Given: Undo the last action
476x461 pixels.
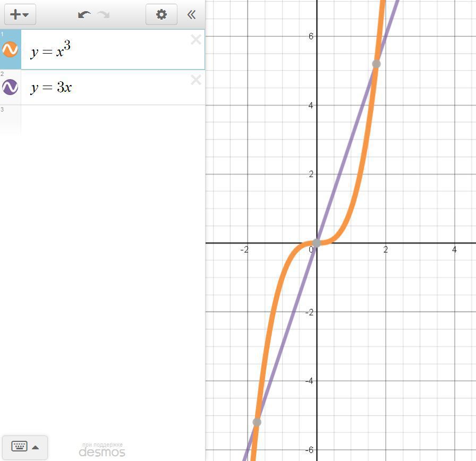Looking at the screenshot, I should pyautogui.click(x=84, y=14).
